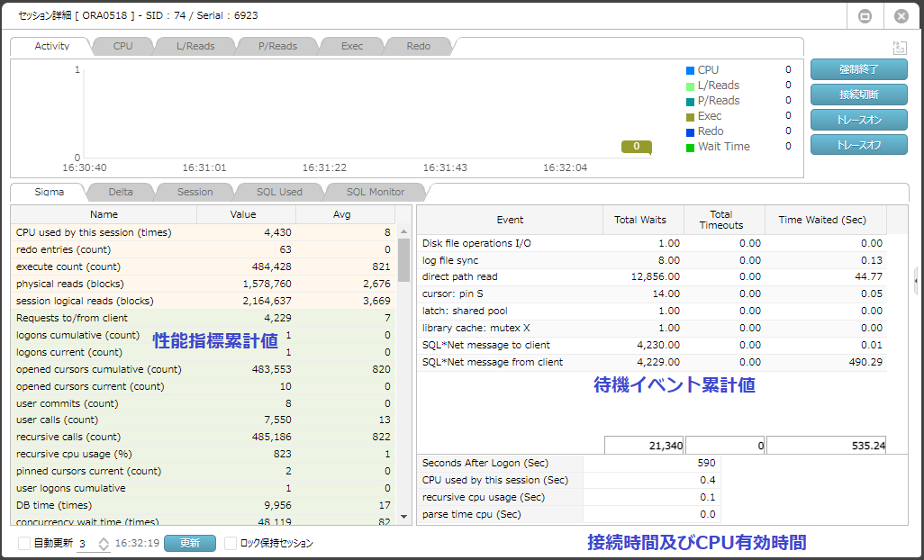This screenshot has height=560, width=924.
Task: Select the P/Reads chart tab
Action: point(277,46)
